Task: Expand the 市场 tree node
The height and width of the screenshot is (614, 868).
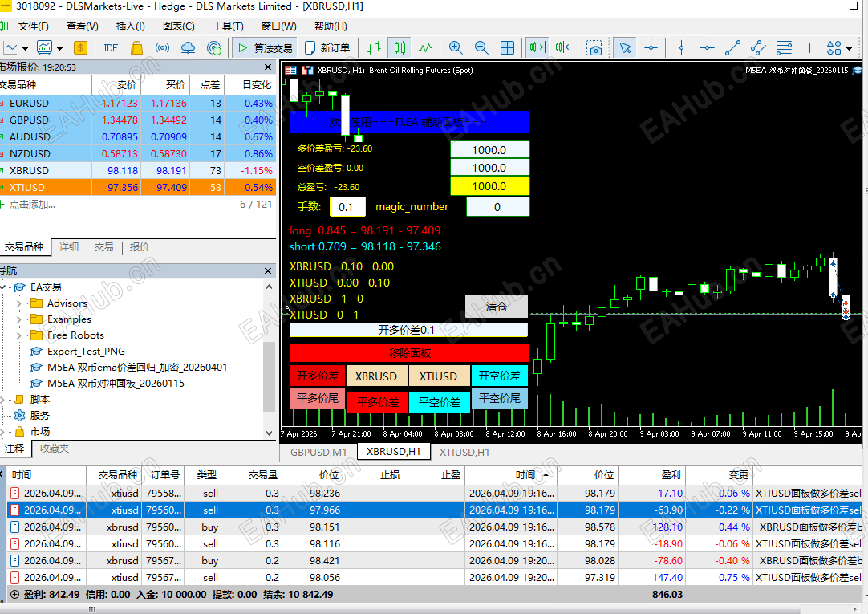Action: [x=3, y=431]
